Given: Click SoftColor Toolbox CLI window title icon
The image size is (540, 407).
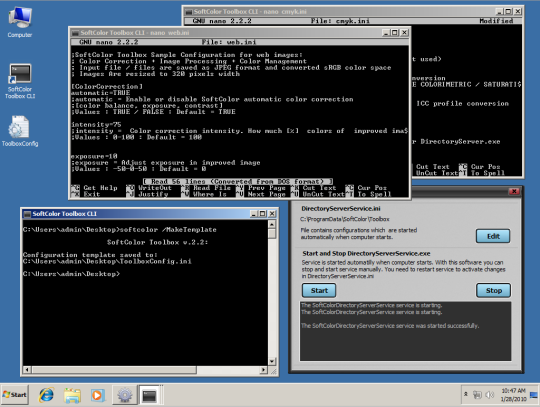Looking at the screenshot, I should (x=27, y=214).
